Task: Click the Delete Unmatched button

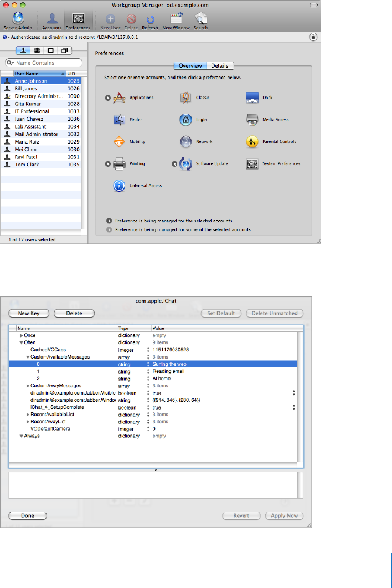Action: [x=275, y=313]
